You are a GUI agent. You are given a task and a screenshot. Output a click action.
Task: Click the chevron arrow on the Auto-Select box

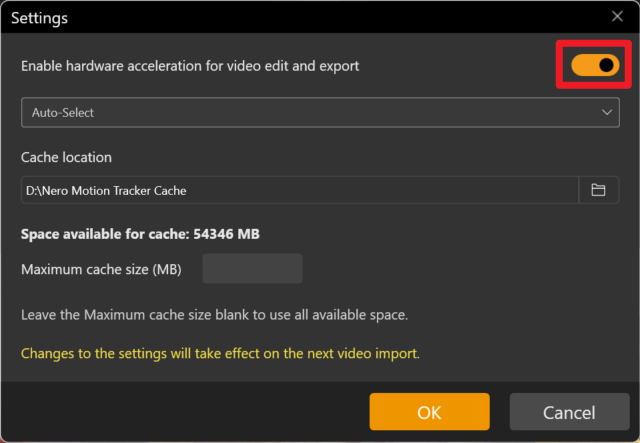click(608, 113)
